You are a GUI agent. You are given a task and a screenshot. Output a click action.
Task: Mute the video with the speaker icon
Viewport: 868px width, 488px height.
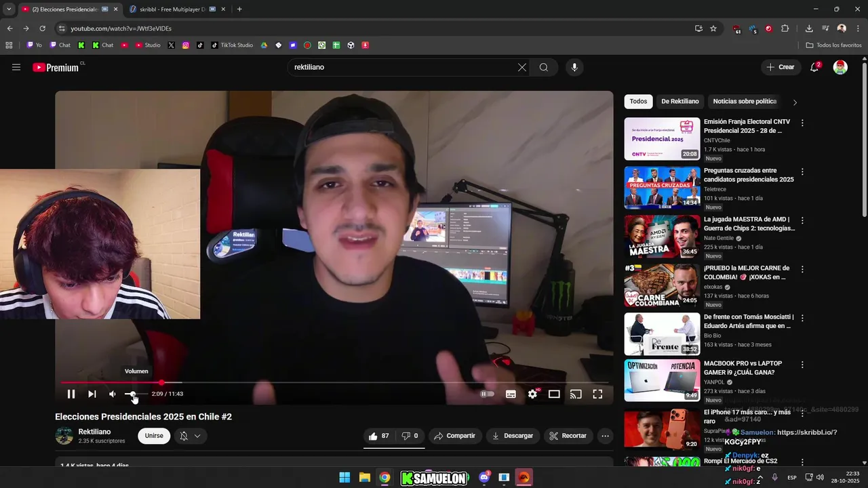point(113,394)
